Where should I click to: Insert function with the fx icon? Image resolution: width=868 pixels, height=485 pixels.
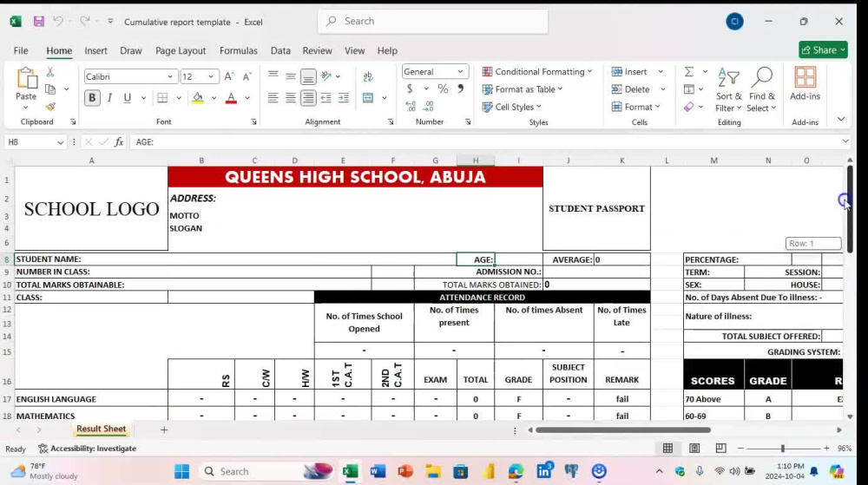click(x=118, y=142)
